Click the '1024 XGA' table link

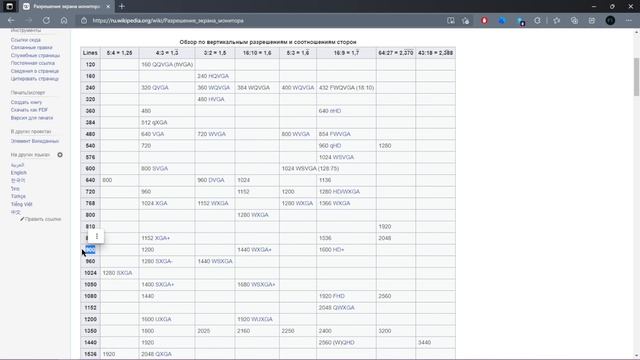pos(154,203)
